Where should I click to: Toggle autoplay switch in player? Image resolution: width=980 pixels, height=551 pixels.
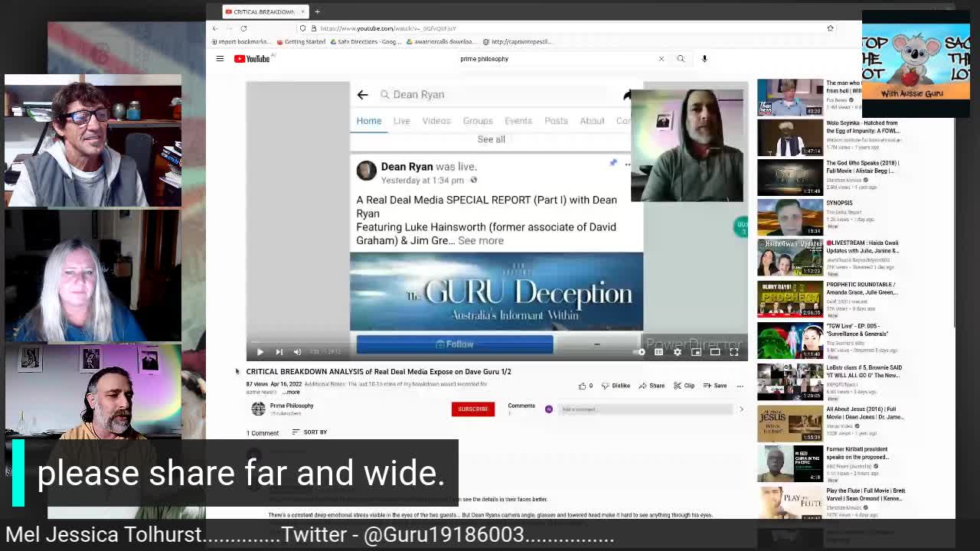pyautogui.click(x=640, y=352)
